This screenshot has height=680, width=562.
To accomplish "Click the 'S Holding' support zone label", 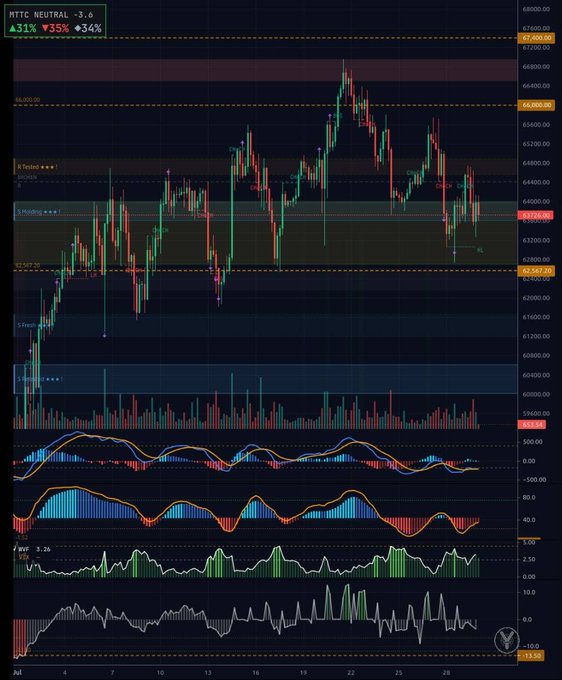I will (x=39, y=212).
